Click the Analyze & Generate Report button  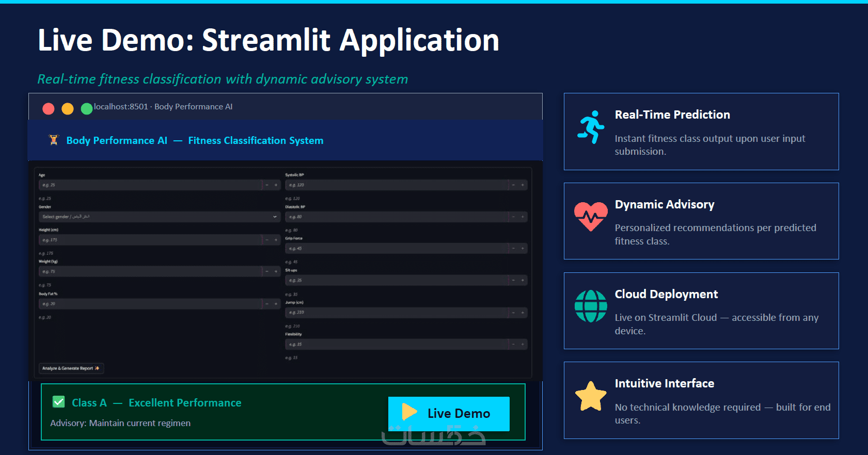pyautogui.click(x=71, y=368)
